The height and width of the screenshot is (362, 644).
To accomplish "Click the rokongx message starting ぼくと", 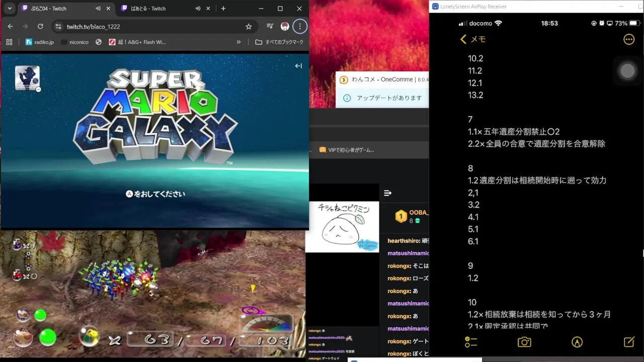I will 408,354.
